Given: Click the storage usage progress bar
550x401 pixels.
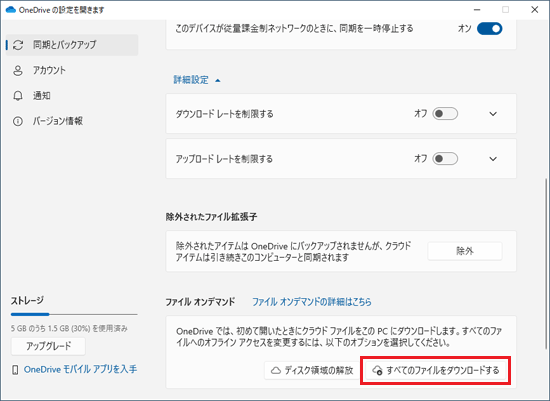Looking at the screenshot, I should click(x=74, y=314).
